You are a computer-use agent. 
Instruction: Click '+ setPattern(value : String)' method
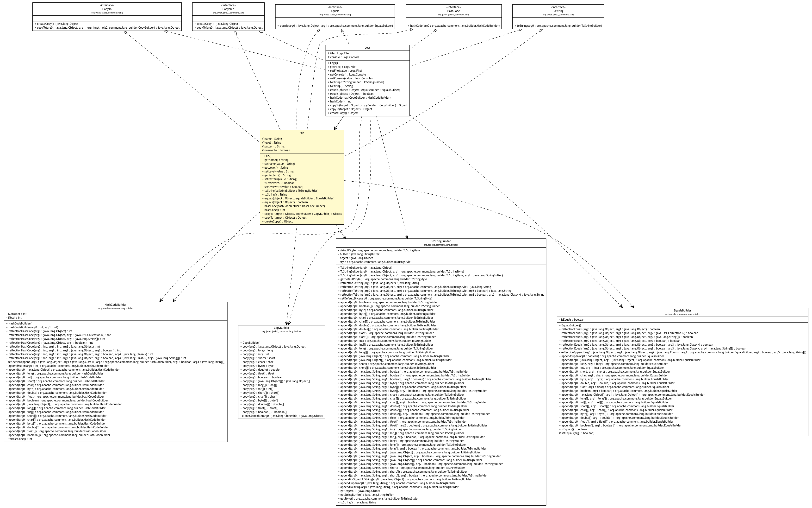pos(279,179)
